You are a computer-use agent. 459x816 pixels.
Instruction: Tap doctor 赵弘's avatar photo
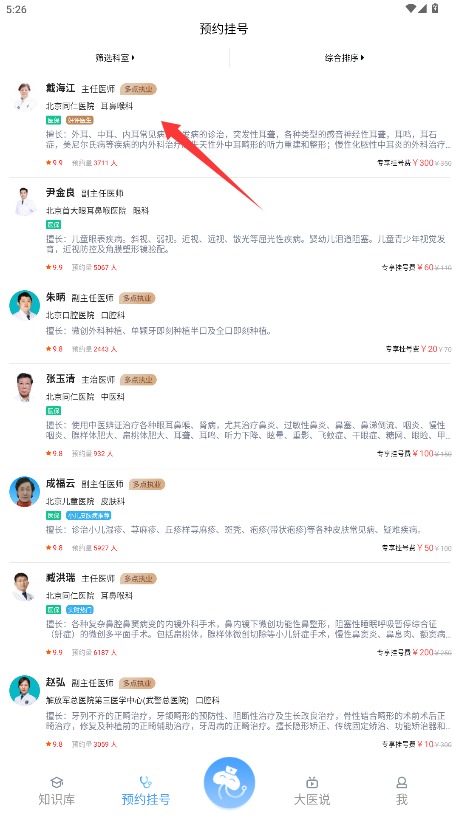pyautogui.click(x=24, y=690)
